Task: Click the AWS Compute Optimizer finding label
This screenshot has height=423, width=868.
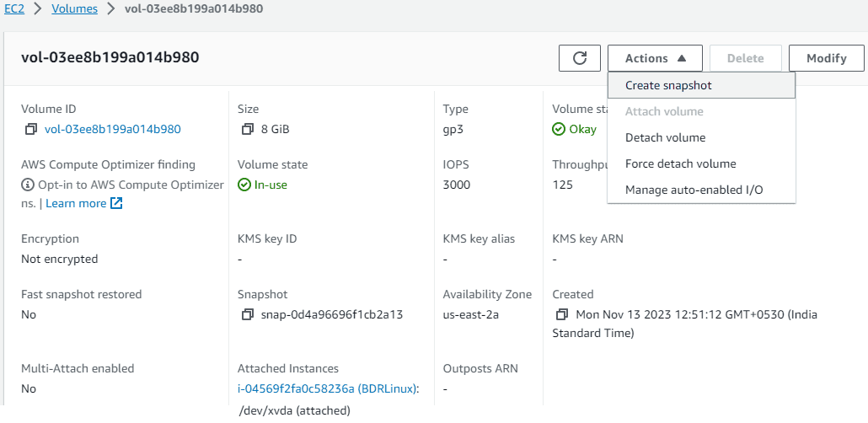Action: (x=108, y=164)
